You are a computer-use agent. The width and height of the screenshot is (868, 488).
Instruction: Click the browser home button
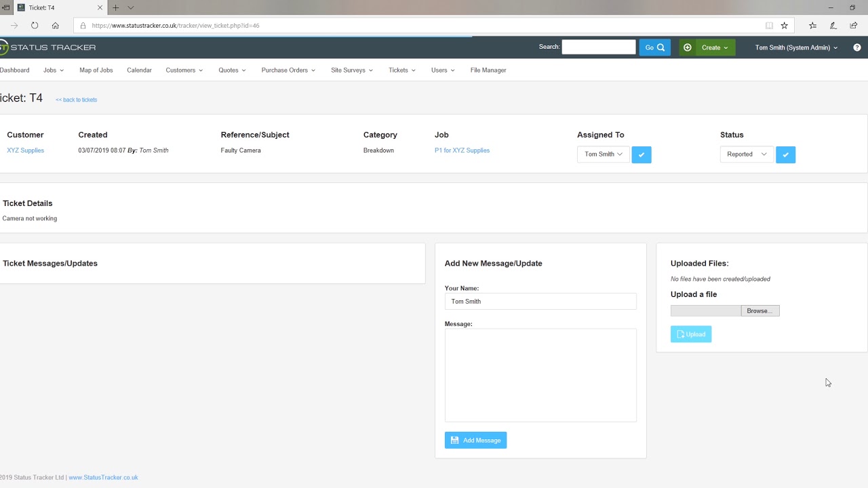tap(56, 26)
